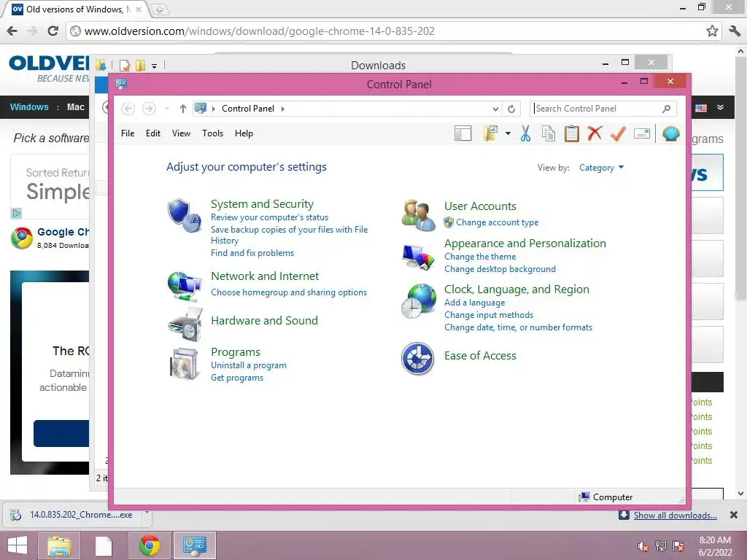Click the Network and Internet globe icon
The height and width of the screenshot is (560, 747).
click(185, 286)
